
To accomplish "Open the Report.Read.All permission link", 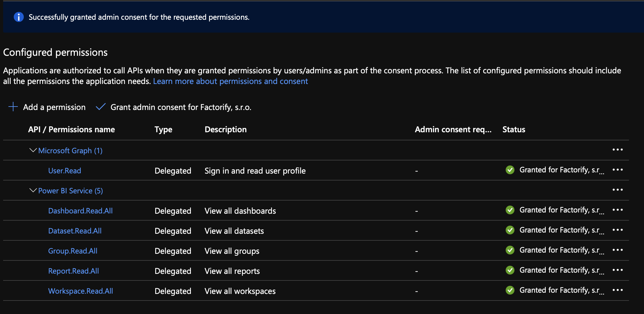I will coord(74,271).
